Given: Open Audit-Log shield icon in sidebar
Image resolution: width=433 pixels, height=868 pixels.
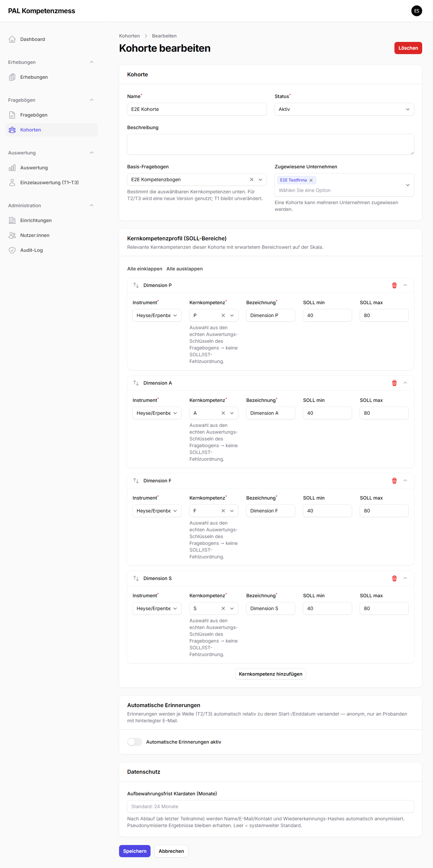Looking at the screenshot, I should point(12,250).
